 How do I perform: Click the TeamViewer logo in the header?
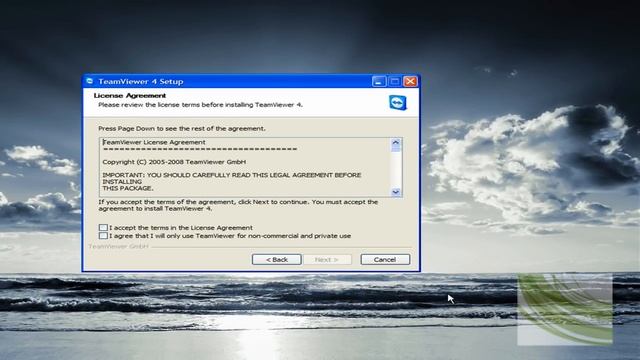pyautogui.click(x=398, y=102)
